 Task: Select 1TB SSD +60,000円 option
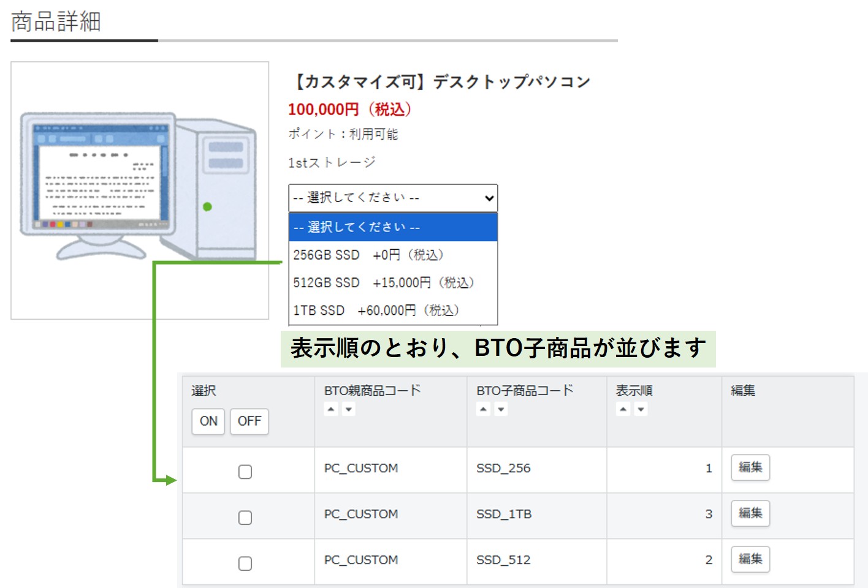pos(393,311)
